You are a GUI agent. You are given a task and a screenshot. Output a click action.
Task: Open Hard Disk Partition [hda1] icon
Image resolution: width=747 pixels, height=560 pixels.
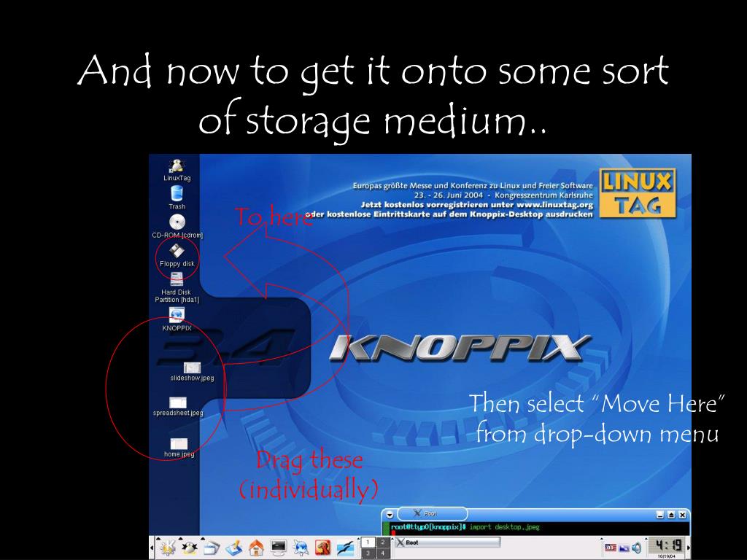177,287
